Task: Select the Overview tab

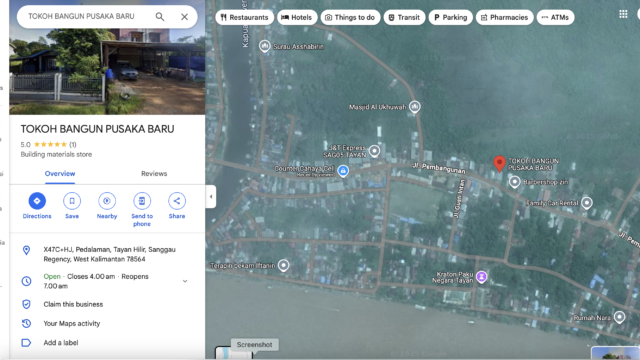Action: pyautogui.click(x=60, y=173)
